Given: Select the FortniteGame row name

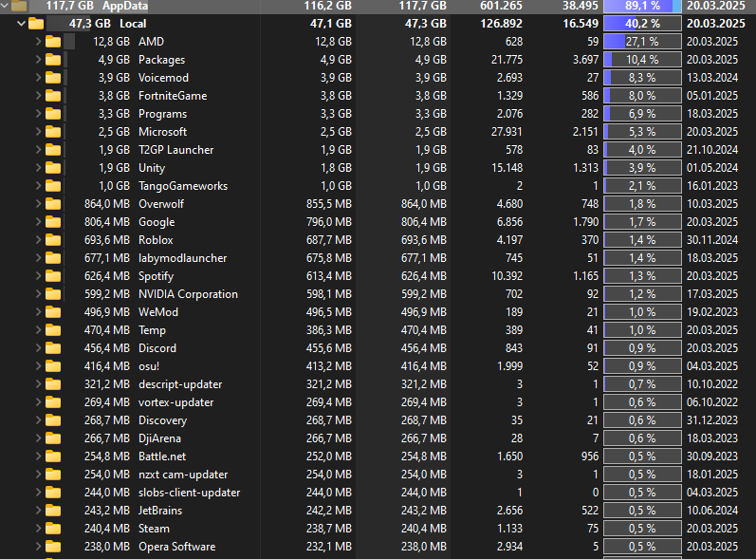Looking at the screenshot, I should click(x=173, y=96).
